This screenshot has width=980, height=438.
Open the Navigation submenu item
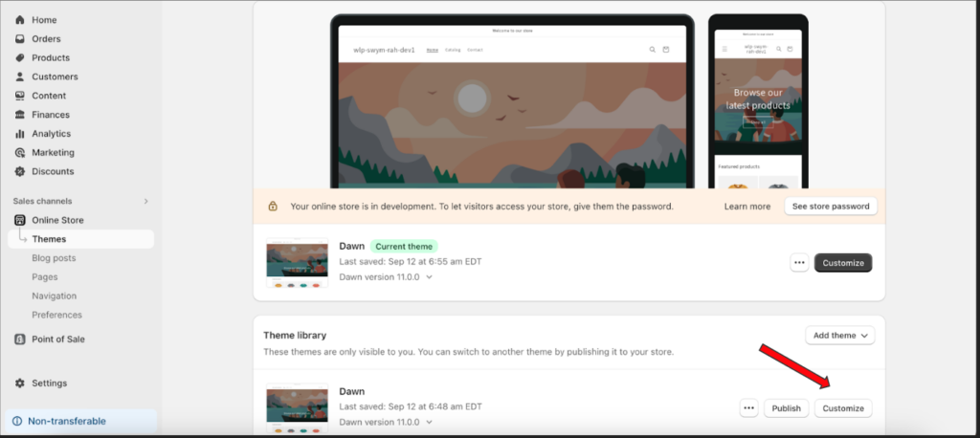(55, 296)
